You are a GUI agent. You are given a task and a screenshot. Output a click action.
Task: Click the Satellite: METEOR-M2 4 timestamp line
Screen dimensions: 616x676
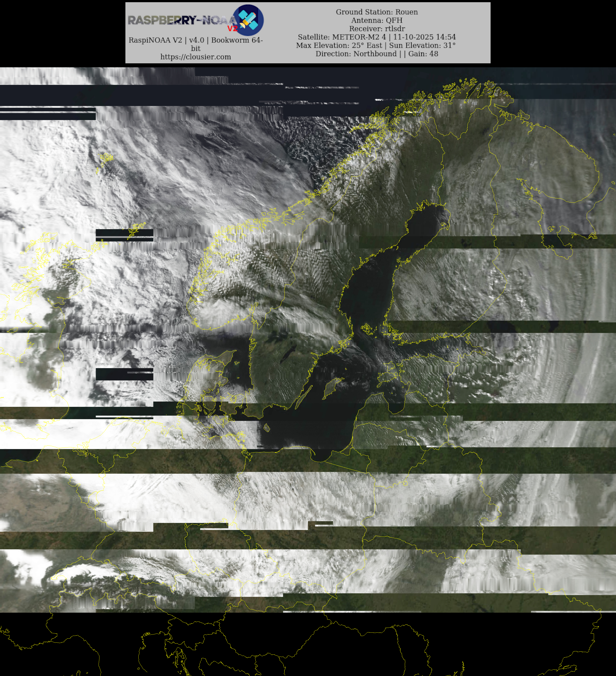pos(377,37)
